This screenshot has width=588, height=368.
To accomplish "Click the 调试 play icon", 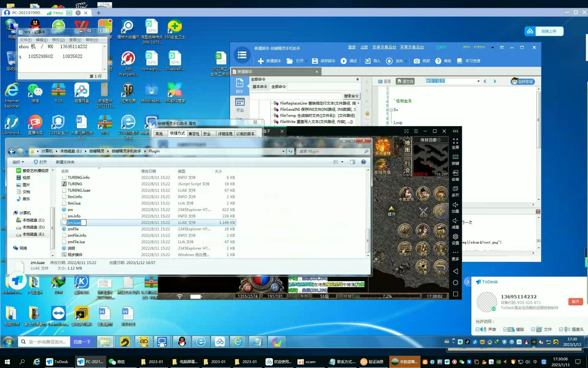I will pyautogui.click(x=344, y=61).
